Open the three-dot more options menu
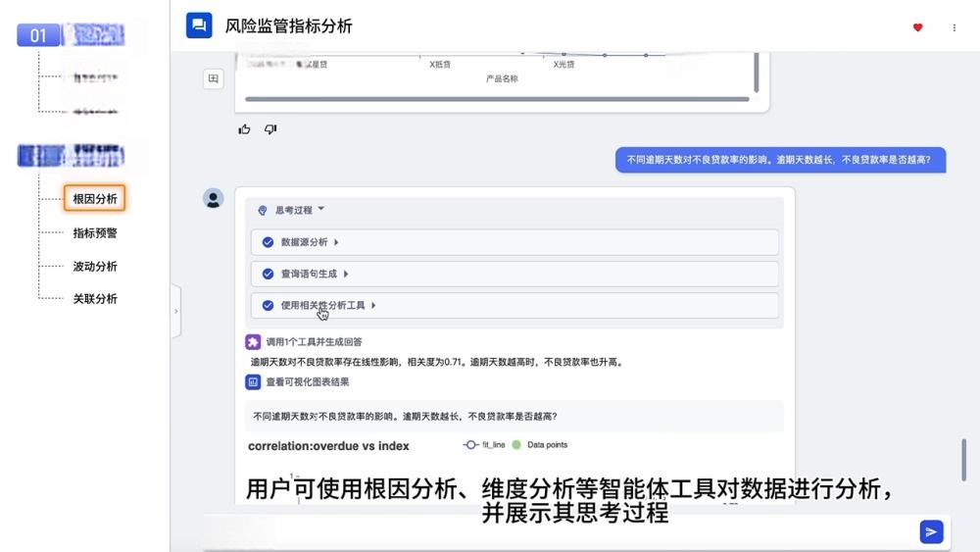 [x=954, y=27]
